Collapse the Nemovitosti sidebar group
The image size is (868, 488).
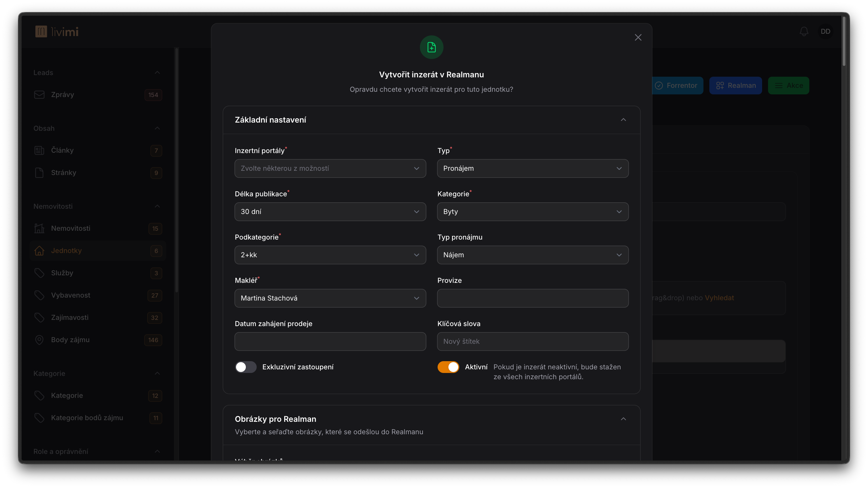pos(157,206)
